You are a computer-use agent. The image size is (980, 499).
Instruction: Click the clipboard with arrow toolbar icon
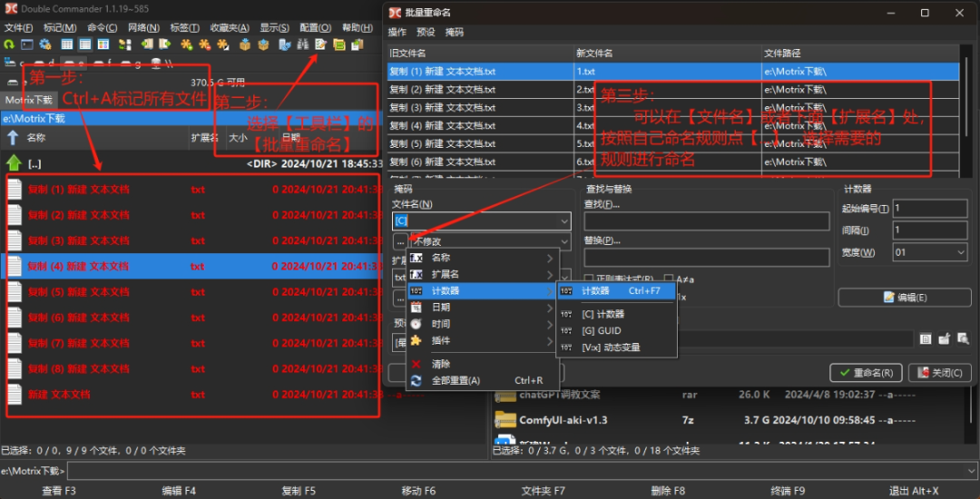coord(358,44)
